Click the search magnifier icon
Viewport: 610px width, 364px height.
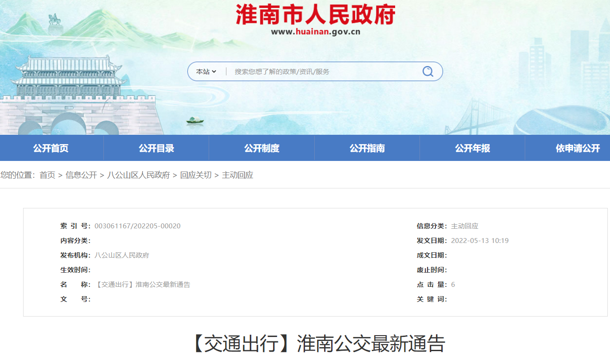[x=427, y=71]
